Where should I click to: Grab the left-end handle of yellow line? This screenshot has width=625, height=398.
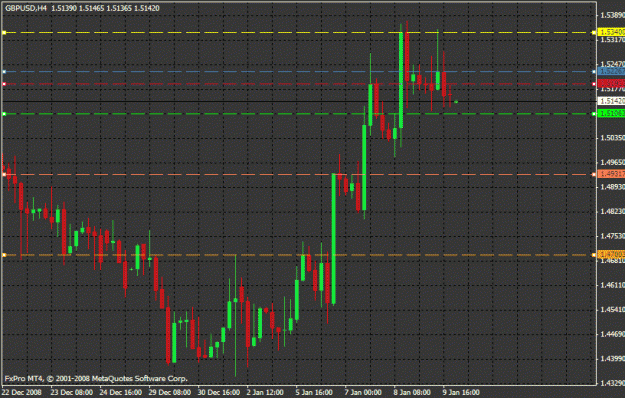pyautogui.click(x=4, y=33)
